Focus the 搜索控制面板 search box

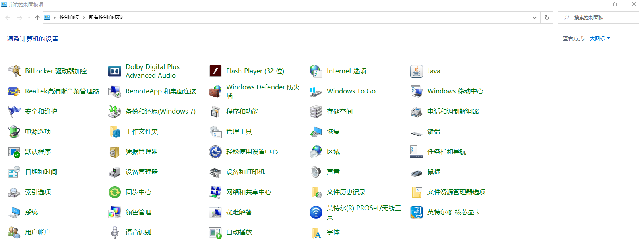pyautogui.click(x=599, y=18)
